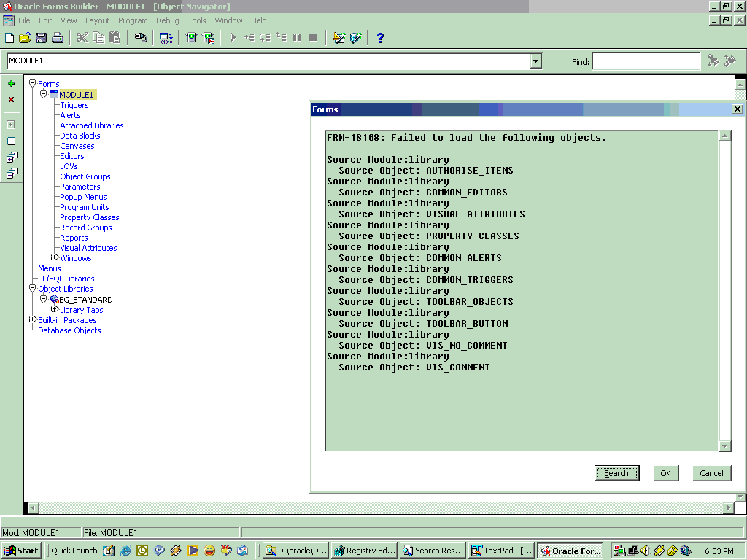The width and height of the screenshot is (747, 560).
Task: Click Cancel in the Forms dialog
Action: pyautogui.click(x=711, y=472)
